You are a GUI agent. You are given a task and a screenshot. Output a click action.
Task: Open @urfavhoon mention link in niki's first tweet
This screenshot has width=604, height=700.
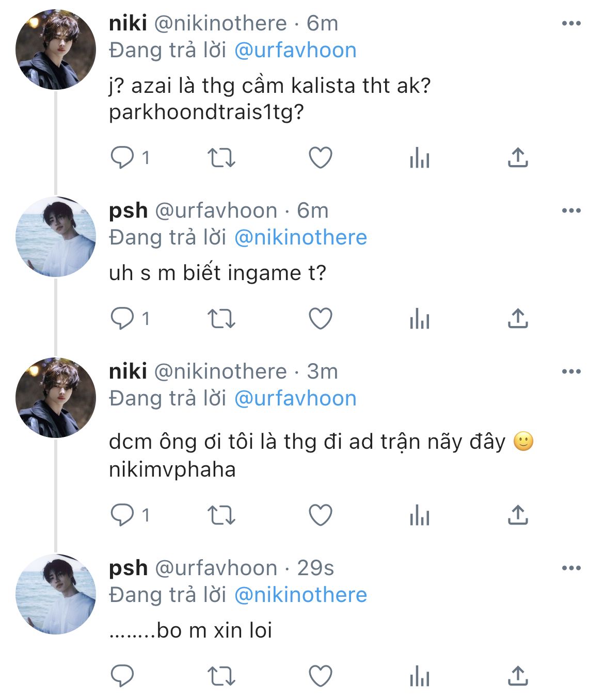coord(295,51)
